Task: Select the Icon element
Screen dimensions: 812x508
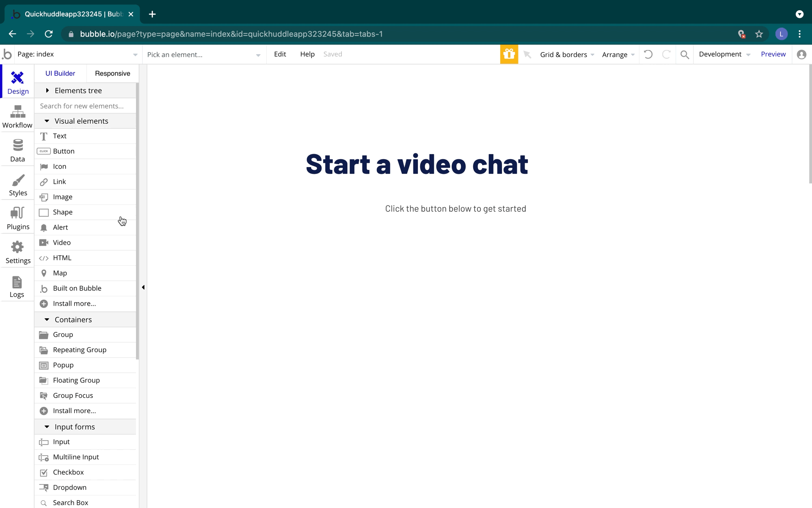Action: [x=85, y=167]
